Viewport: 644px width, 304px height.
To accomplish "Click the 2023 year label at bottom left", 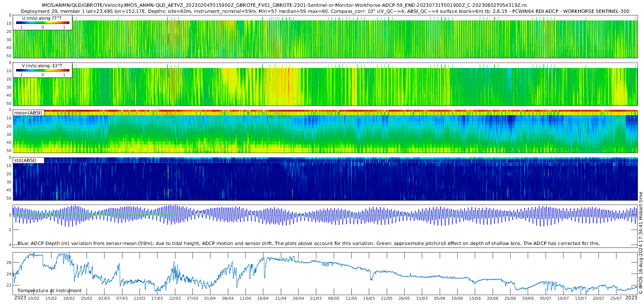I will pyautogui.click(x=20, y=298).
